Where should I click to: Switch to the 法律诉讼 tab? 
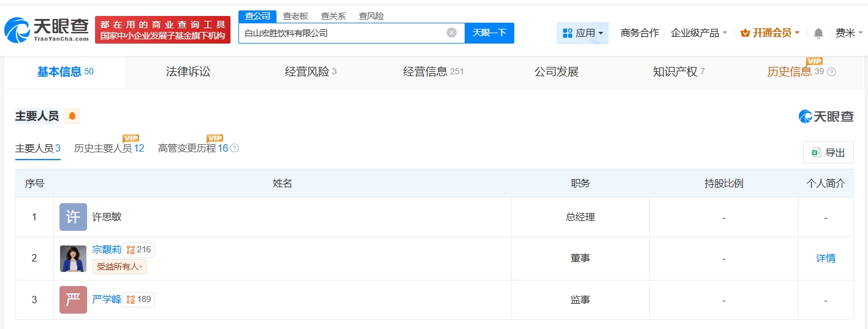tap(188, 72)
